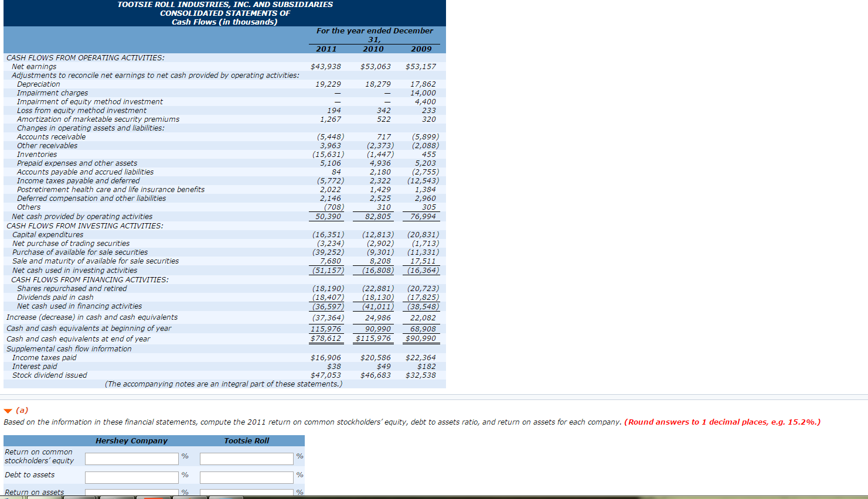Click 'CASH FLOWS FROM OPERATING ACTIVITIES:' heading
This screenshot has height=499, width=868.
coord(85,57)
